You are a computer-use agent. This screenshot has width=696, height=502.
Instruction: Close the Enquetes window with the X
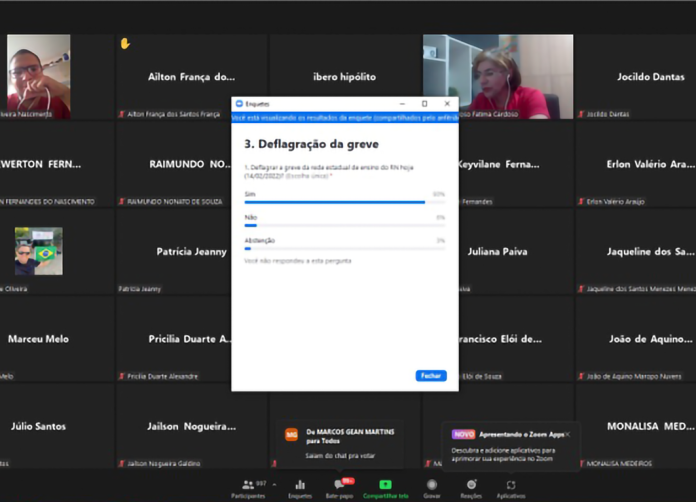point(446,103)
